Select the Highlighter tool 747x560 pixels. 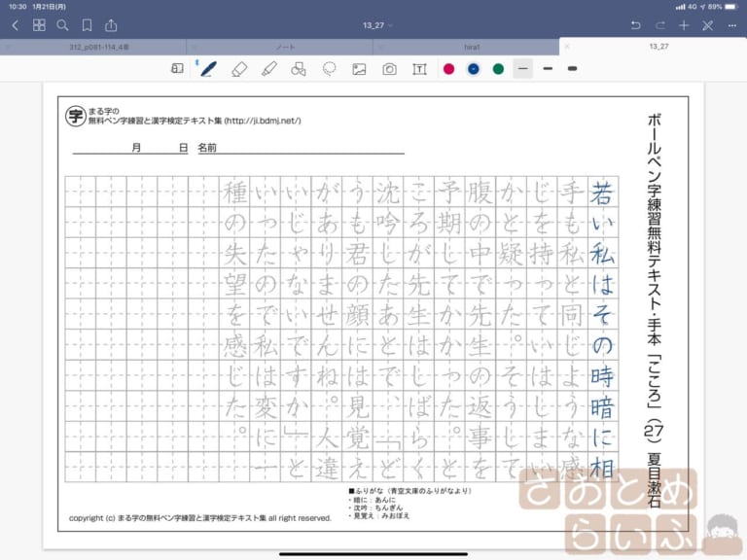tap(269, 69)
